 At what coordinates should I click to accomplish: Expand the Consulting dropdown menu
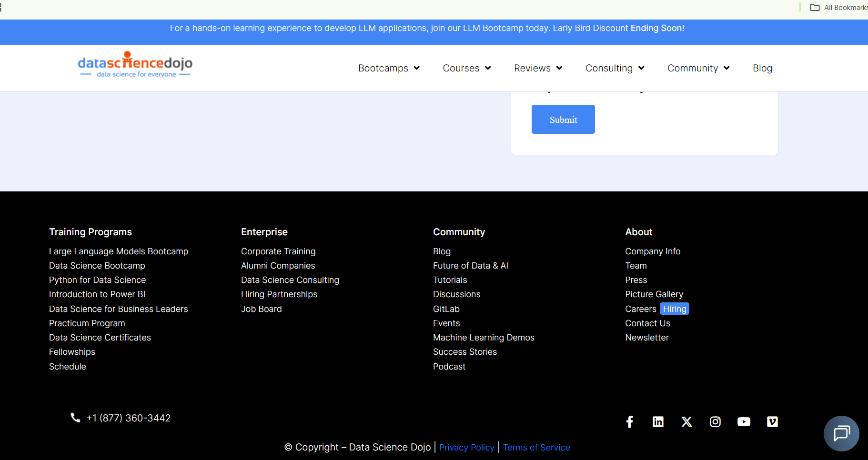615,68
